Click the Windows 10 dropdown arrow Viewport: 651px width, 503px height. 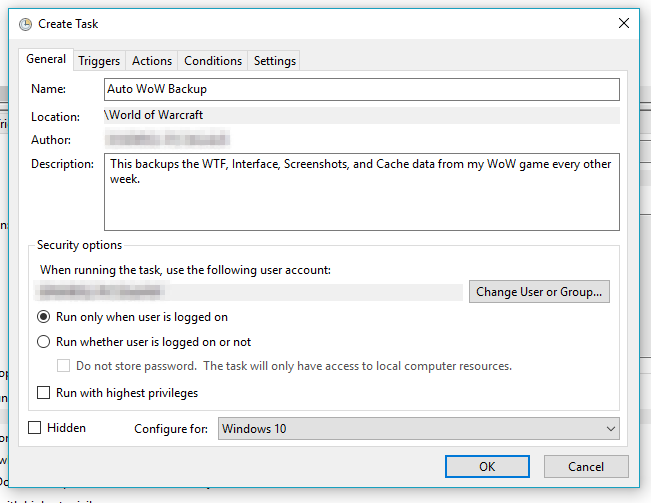pyautogui.click(x=610, y=429)
